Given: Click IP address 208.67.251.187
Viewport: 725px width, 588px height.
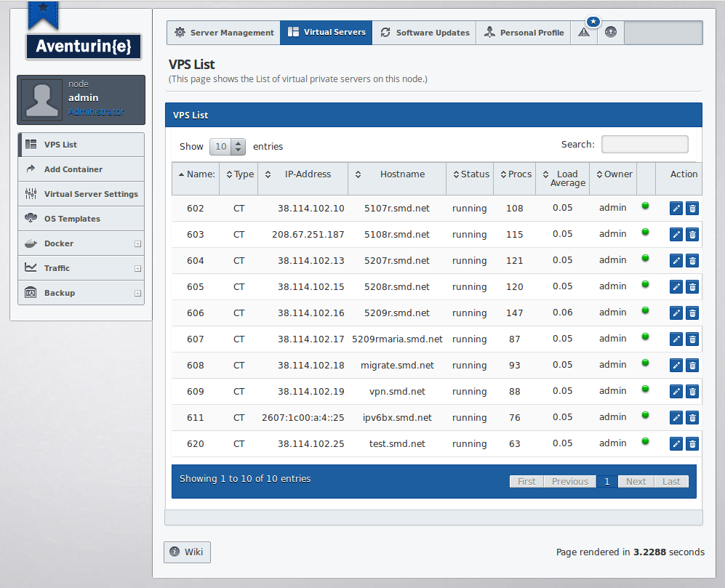Looking at the screenshot, I should click(308, 234).
